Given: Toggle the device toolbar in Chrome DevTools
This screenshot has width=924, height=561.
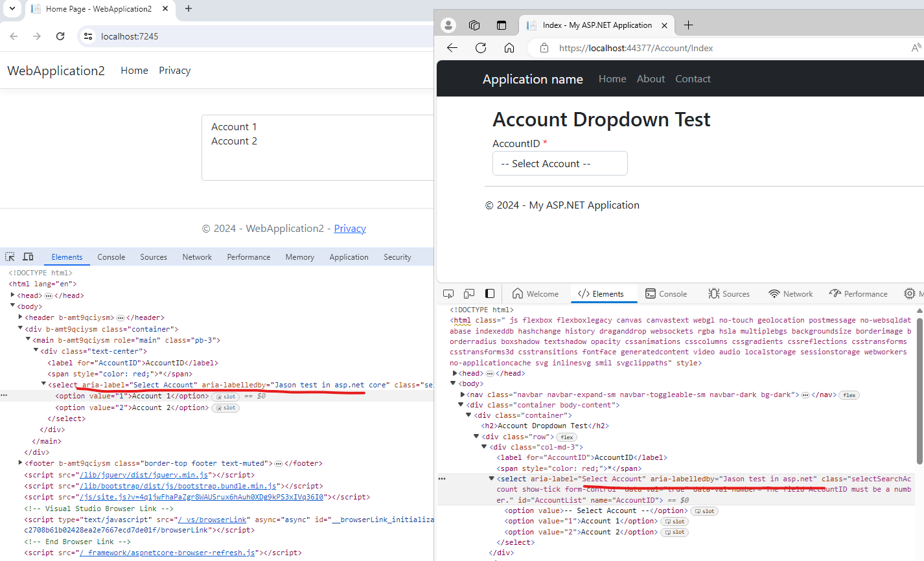Looking at the screenshot, I should coord(28,257).
